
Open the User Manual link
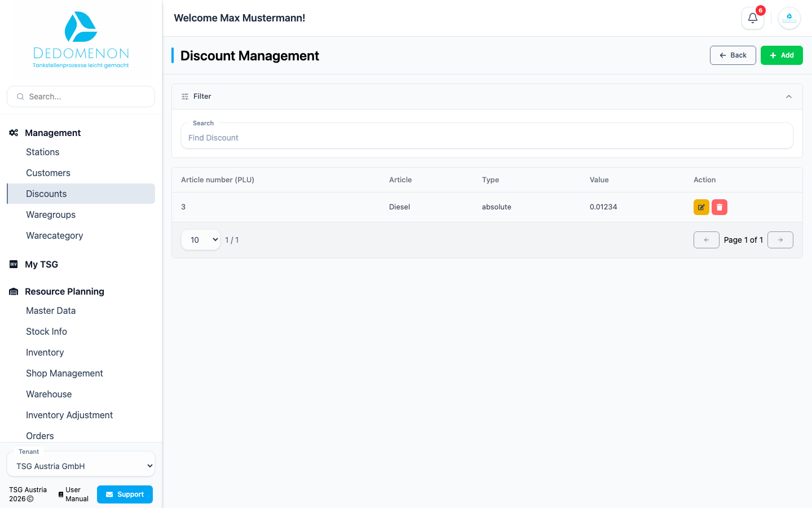click(74, 494)
